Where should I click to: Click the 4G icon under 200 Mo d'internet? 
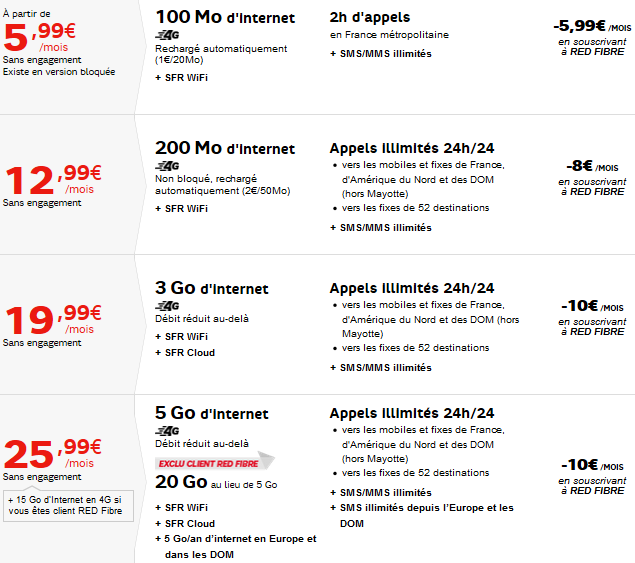tap(167, 166)
